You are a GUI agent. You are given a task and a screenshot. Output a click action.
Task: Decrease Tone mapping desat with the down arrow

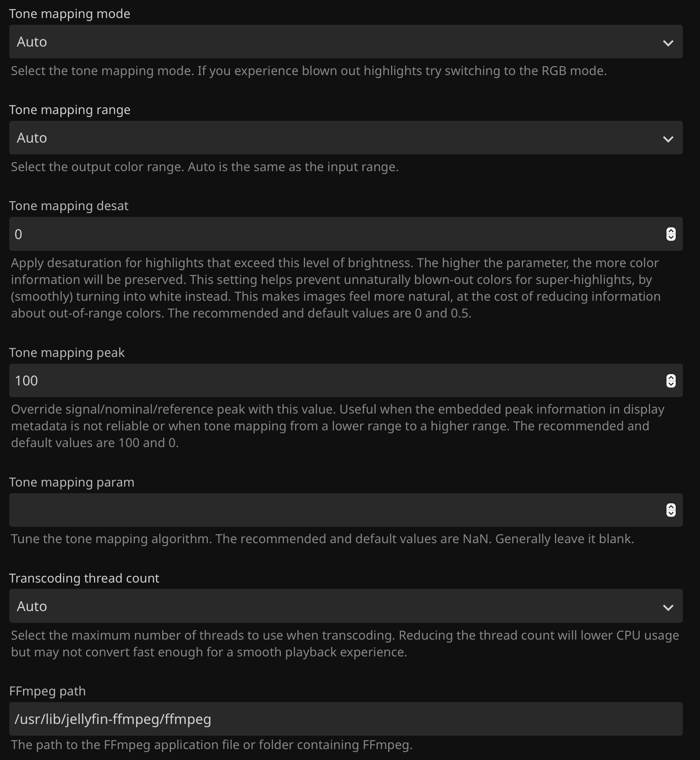tap(671, 237)
